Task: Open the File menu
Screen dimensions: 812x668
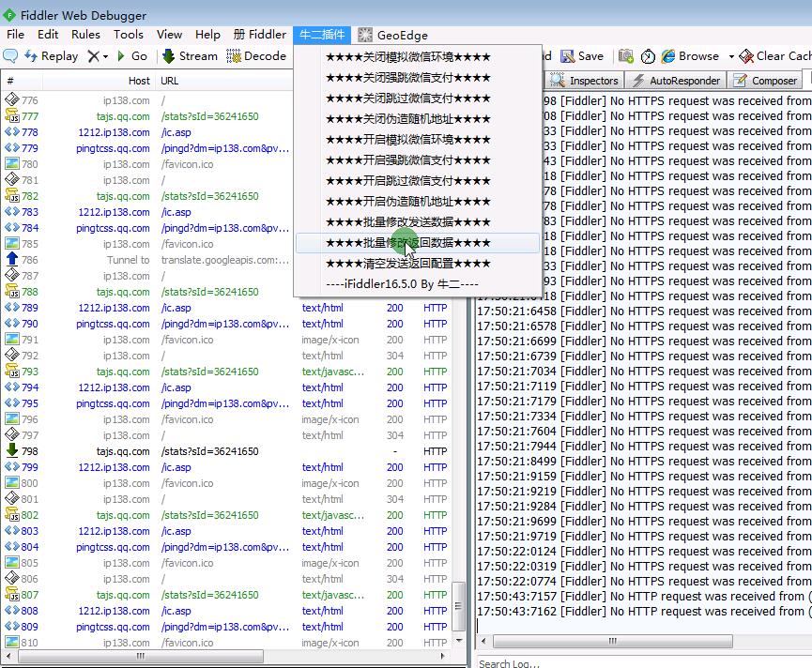Action: [16, 35]
